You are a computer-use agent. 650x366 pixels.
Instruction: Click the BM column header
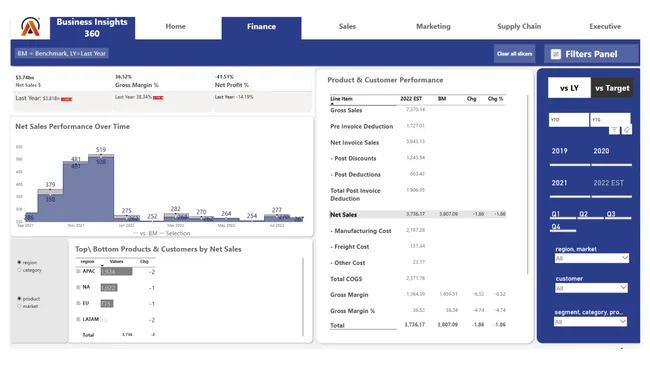pos(442,99)
